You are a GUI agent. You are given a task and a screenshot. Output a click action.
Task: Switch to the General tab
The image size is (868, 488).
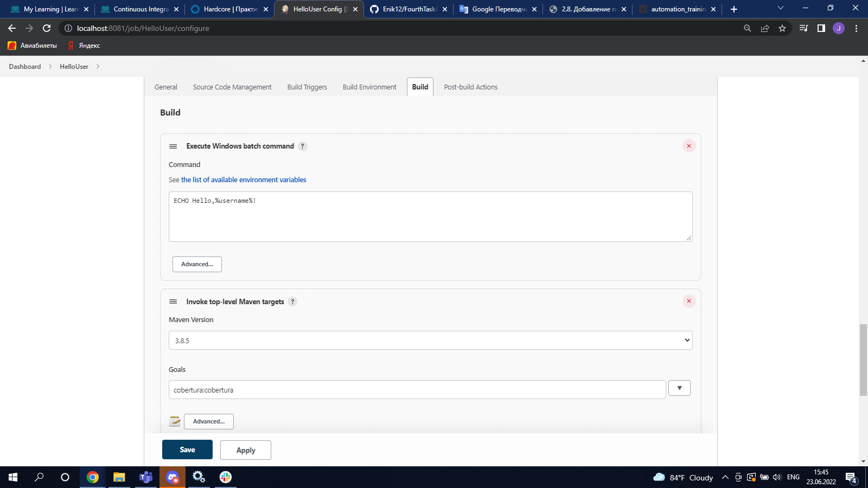(166, 87)
